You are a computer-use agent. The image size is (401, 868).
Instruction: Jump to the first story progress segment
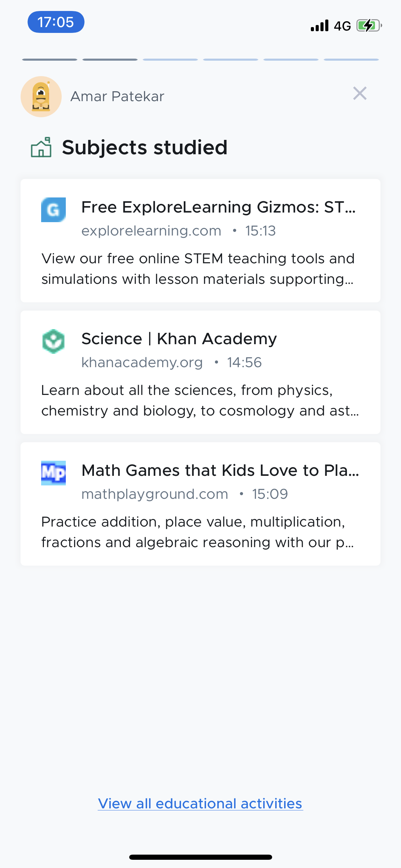tap(50, 60)
